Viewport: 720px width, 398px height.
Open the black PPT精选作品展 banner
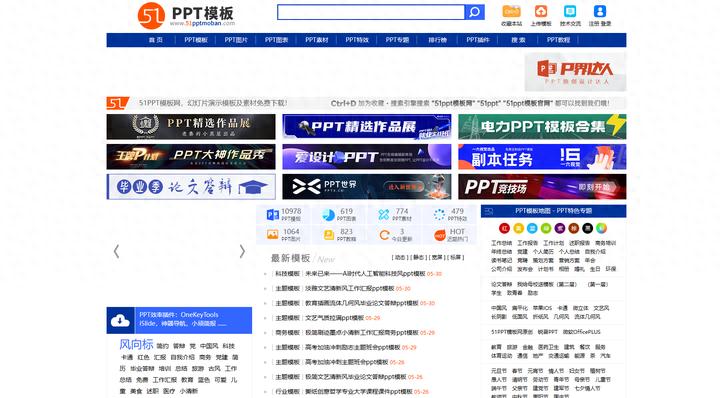pos(191,127)
